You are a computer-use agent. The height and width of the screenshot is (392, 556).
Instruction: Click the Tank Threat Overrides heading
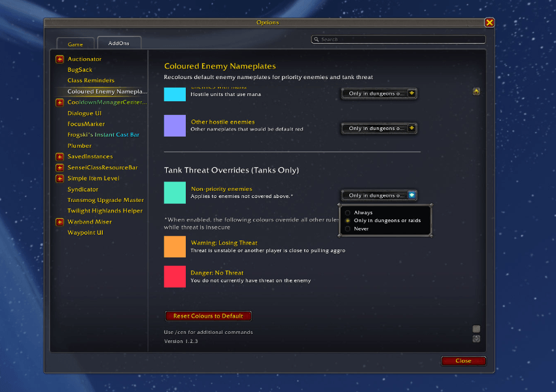[x=232, y=170]
